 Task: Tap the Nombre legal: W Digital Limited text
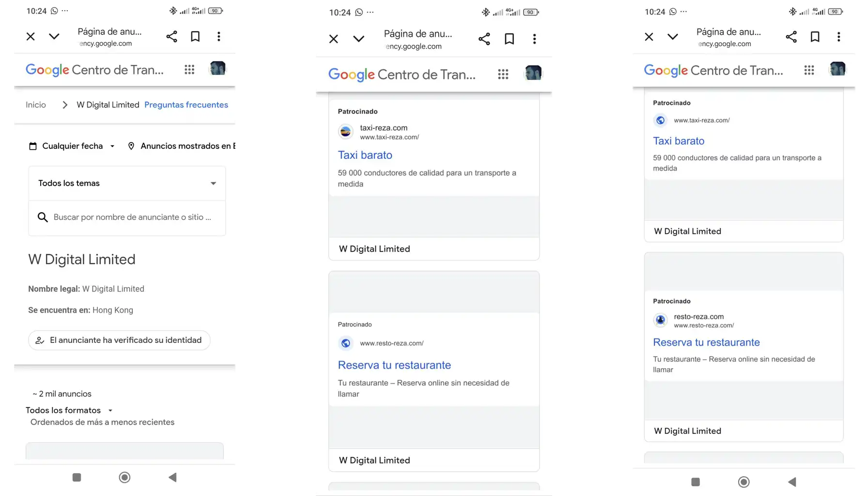(86, 289)
